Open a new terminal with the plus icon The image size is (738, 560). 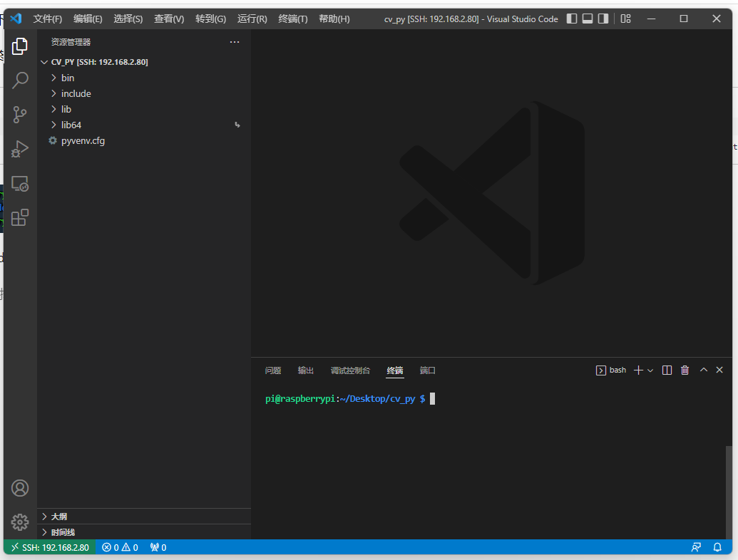click(x=640, y=370)
